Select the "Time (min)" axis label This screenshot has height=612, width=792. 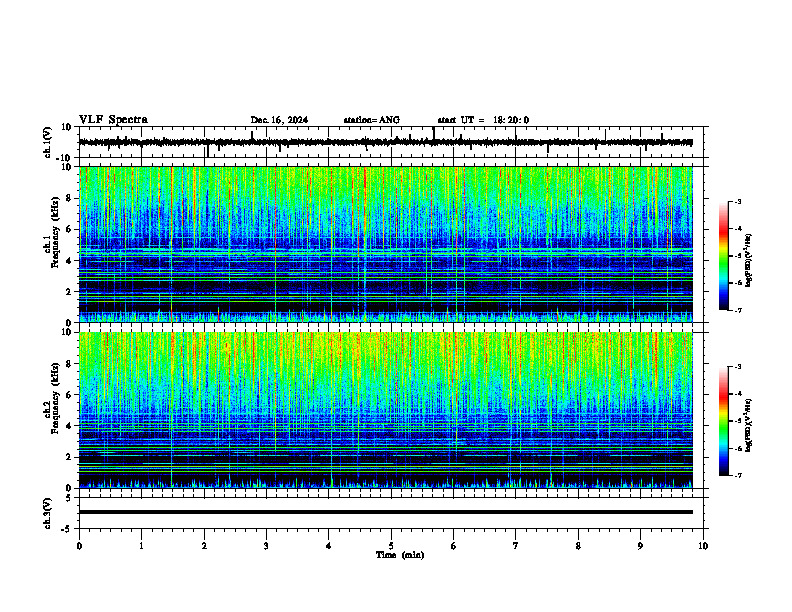tap(400, 555)
